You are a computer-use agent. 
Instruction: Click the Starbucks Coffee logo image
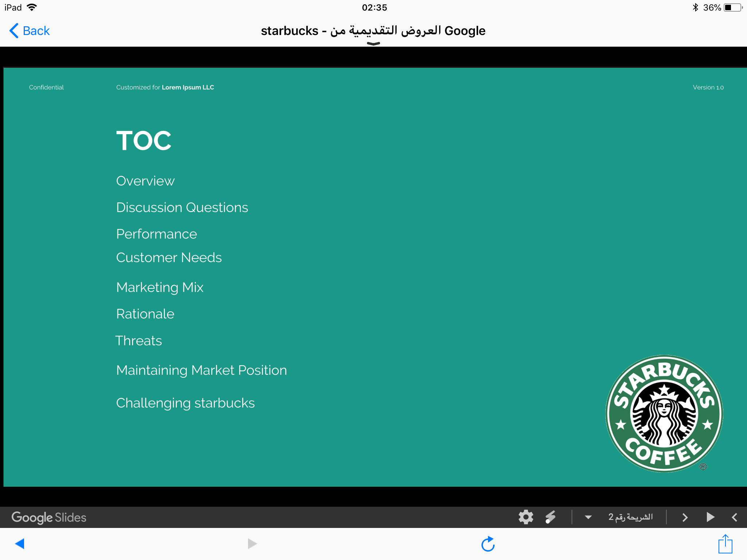664,413
